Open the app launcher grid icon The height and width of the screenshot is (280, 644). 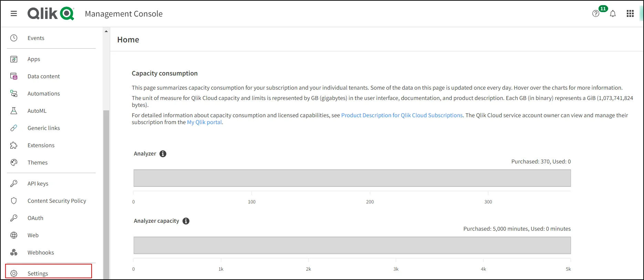[630, 14]
